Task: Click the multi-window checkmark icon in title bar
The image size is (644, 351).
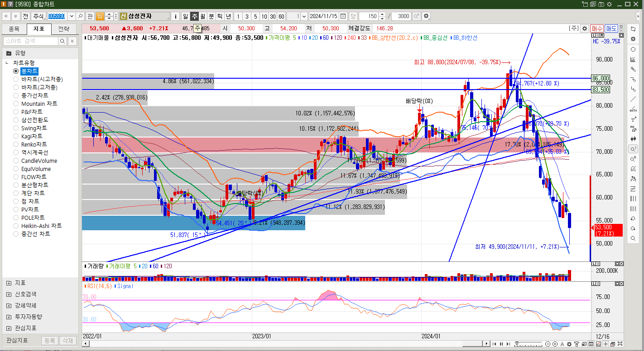Action: 593,4
